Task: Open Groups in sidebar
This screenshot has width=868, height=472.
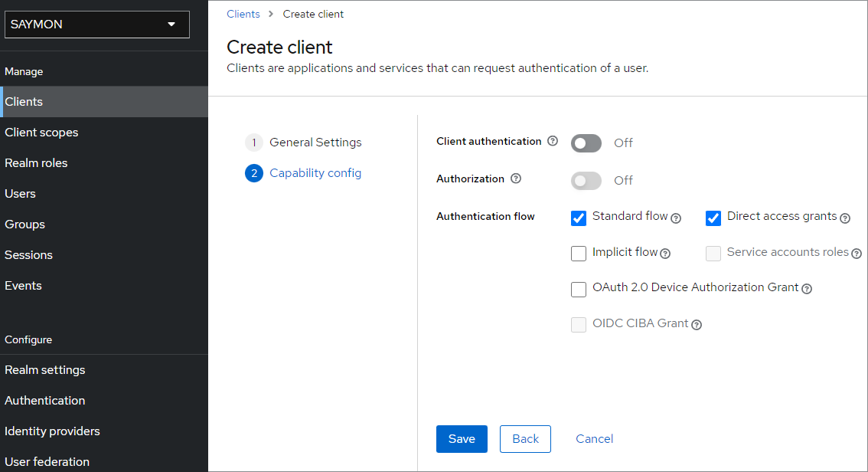Action: [104, 225]
